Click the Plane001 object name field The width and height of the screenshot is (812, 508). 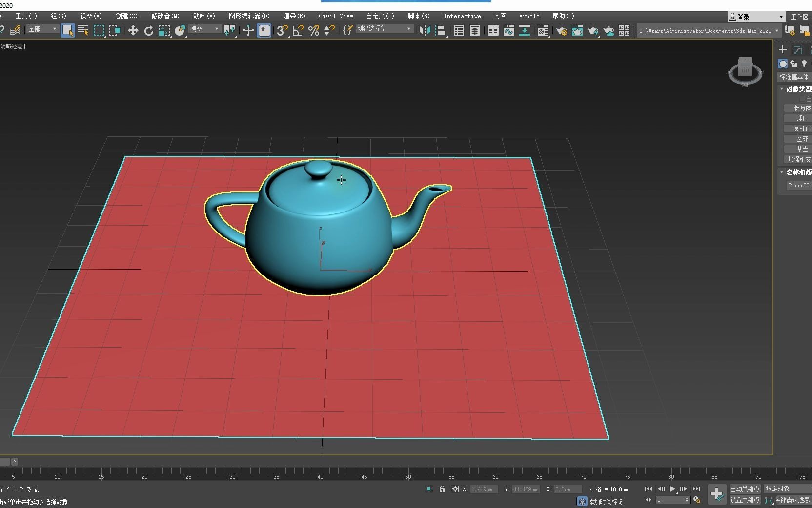point(799,185)
